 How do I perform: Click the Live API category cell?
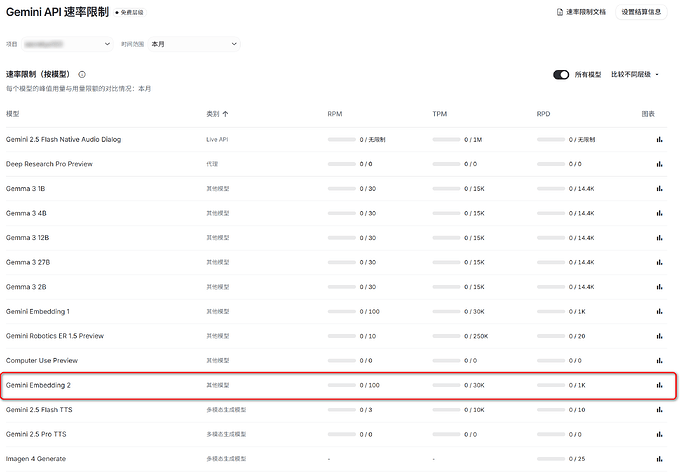coord(217,140)
